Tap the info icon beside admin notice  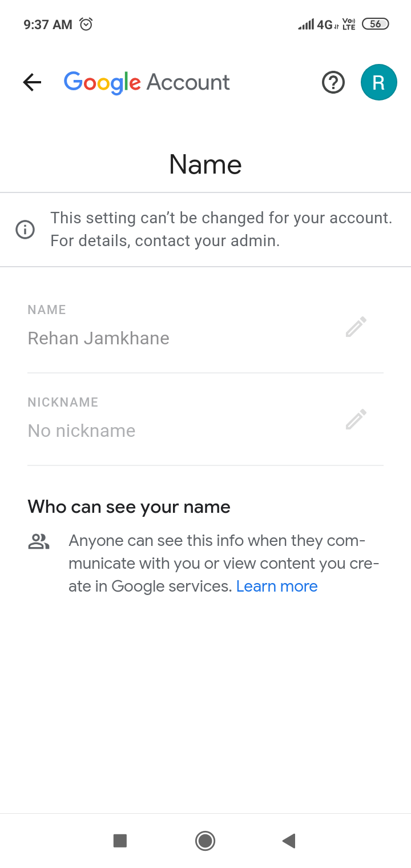point(25,230)
